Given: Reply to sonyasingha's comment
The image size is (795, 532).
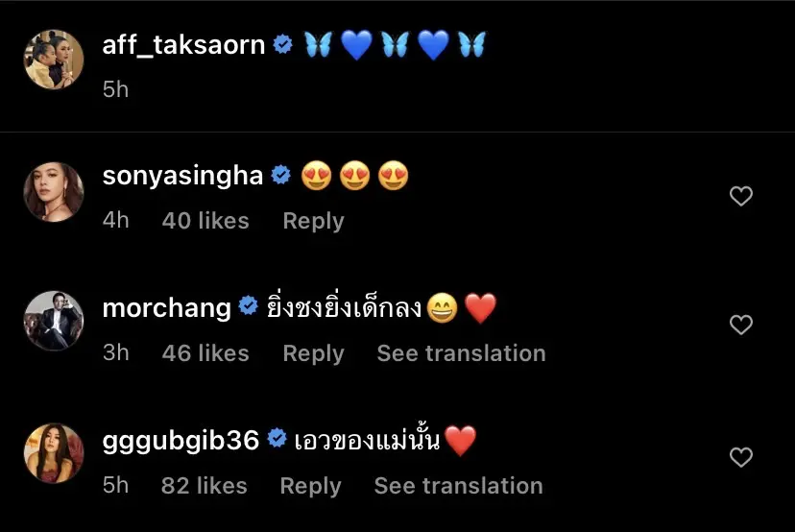Looking at the screenshot, I should [313, 221].
